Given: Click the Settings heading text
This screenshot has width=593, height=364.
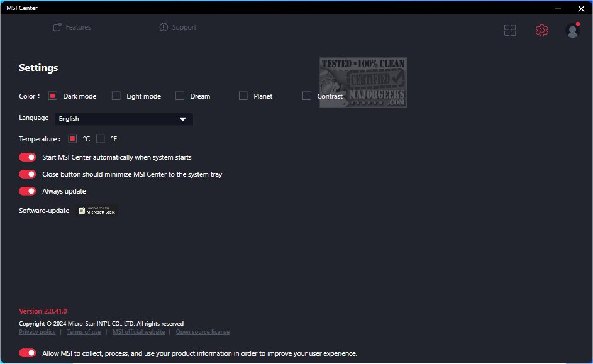Looking at the screenshot, I should click(38, 68).
